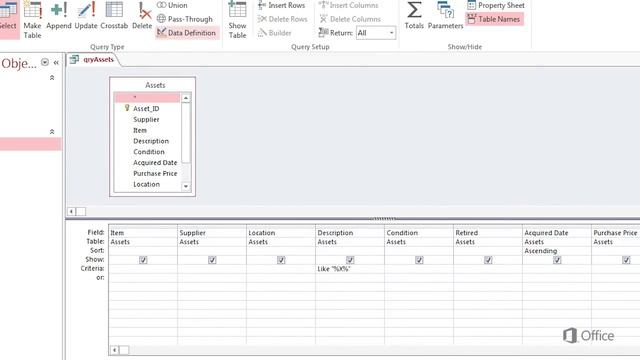Toggle Table Names row display
640x360 pixels.
coord(494,19)
